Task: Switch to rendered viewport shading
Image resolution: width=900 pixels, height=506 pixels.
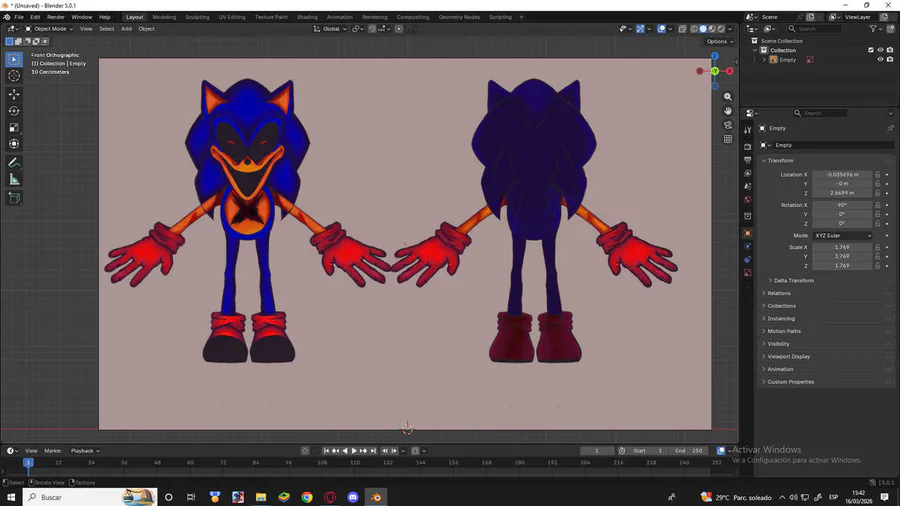Action: pyautogui.click(x=721, y=29)
